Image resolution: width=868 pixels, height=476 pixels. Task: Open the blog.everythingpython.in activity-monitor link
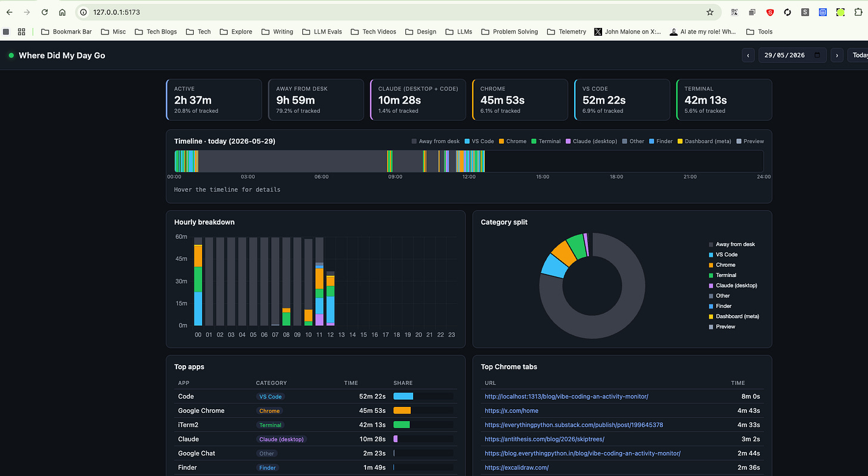(582, 453)
